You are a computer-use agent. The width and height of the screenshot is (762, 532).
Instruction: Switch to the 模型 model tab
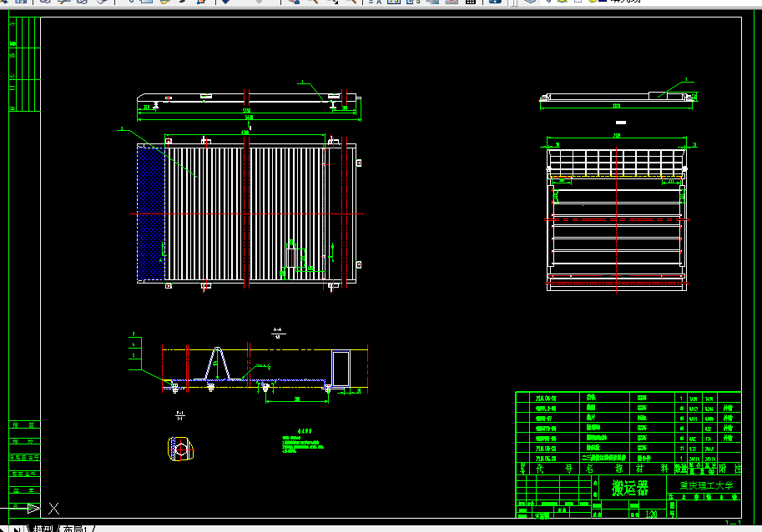[x=43, y=529]
